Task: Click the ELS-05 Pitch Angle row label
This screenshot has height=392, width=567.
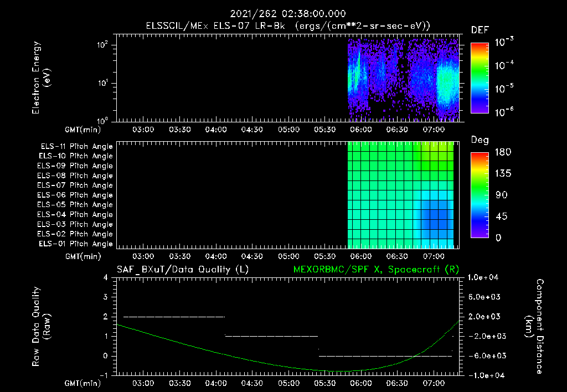Action: point(75,205)
